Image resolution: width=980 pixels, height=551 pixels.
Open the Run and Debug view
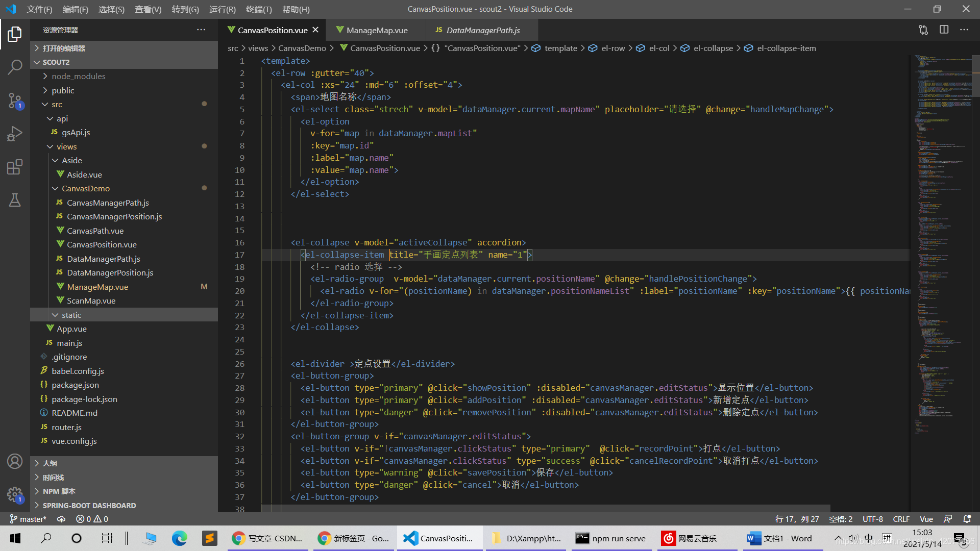coord(15,134)
